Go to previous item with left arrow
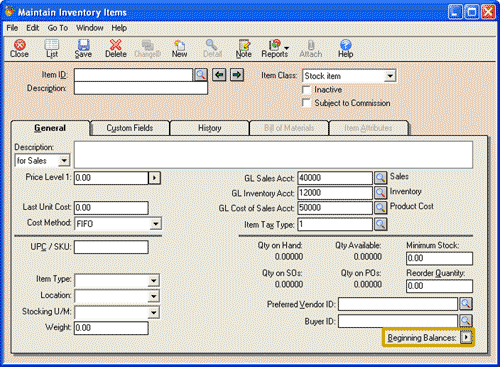 [219, 75]
